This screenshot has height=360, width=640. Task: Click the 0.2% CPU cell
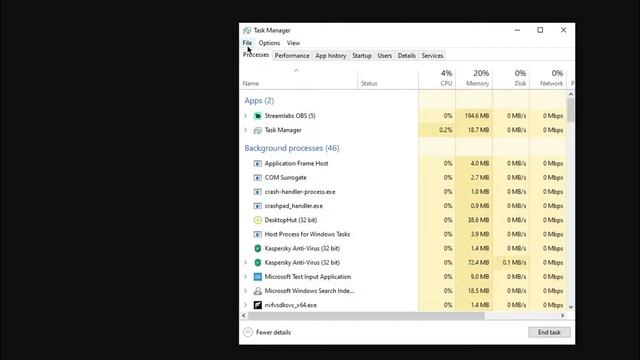point(437,130)
